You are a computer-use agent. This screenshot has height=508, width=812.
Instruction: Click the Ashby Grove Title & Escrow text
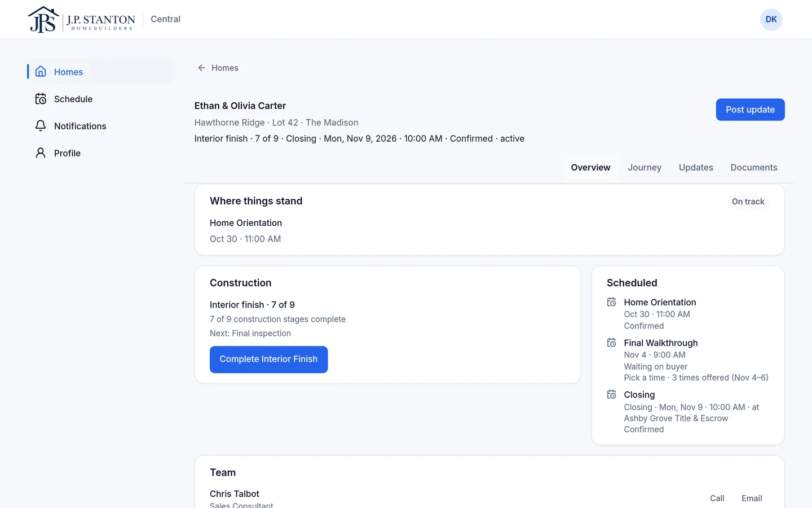point(676,418)
